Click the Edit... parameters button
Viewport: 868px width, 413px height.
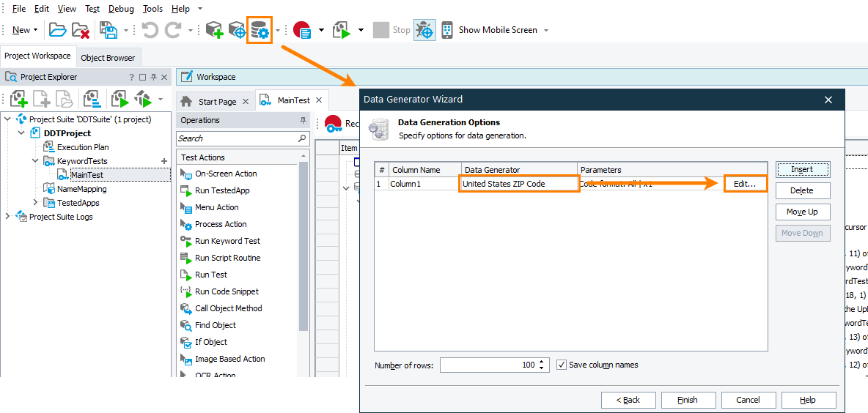pos(745,184)
